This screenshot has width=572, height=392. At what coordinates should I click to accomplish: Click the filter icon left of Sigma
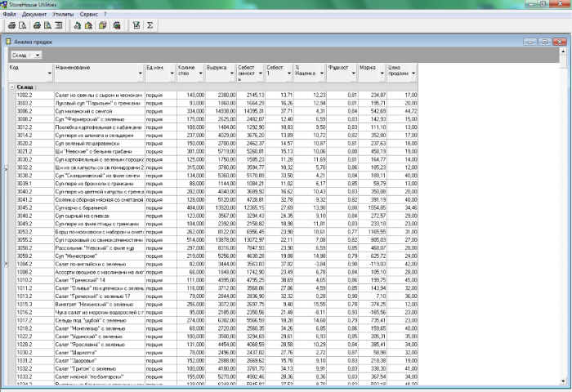click(136, 25)
